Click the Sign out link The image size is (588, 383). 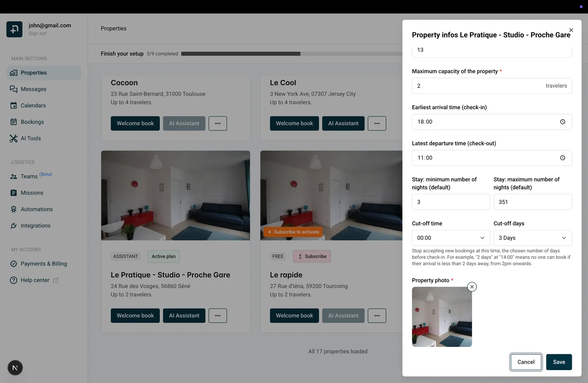click(37, 33)
